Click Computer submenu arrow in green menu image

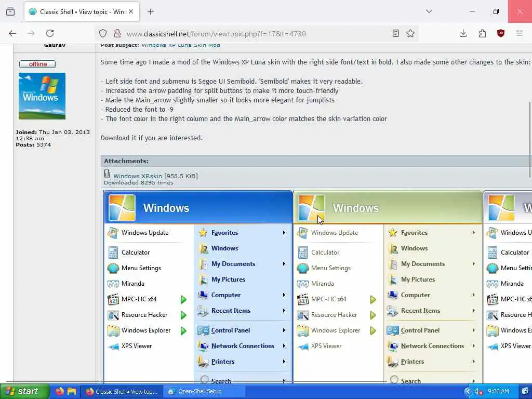(x=474, y=295)
